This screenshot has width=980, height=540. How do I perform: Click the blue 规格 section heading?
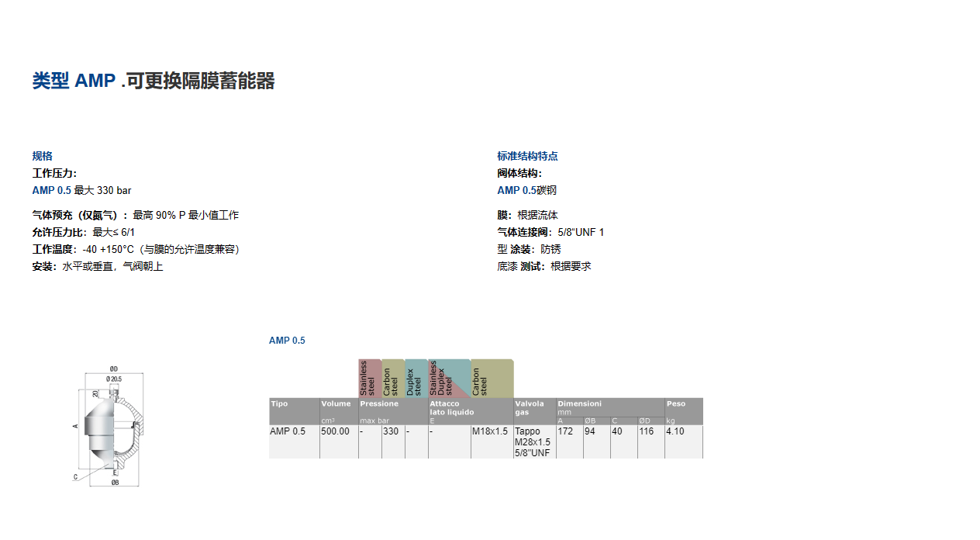[43, 156]
